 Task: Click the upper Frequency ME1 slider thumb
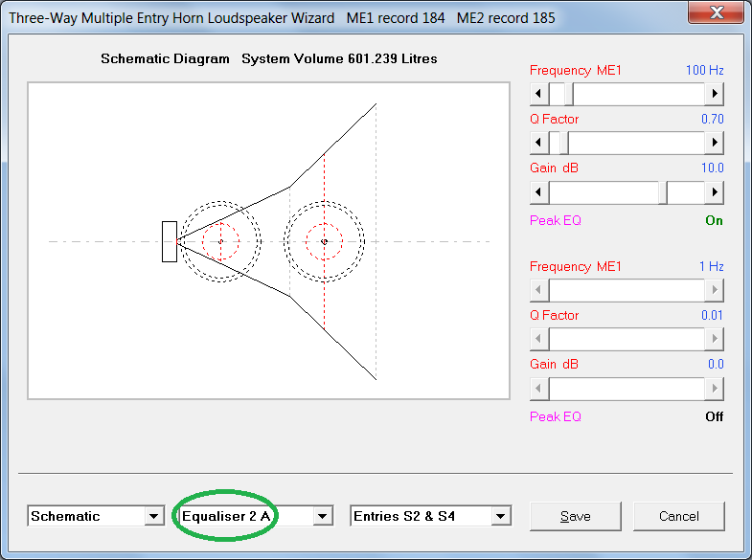[569, 94]
